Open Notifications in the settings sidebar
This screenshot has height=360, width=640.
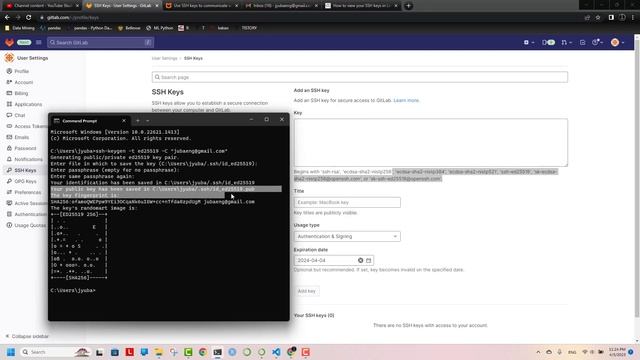click(x=29, y=160)
